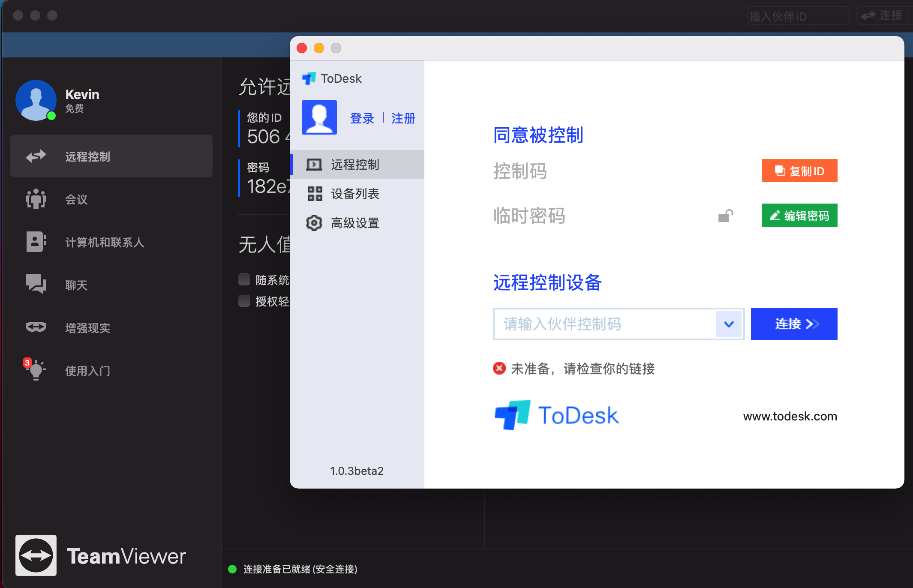Open Remote Control icon in TeamViewer sidebar
This screenshot has width=913, height=588.
[36, 156]
